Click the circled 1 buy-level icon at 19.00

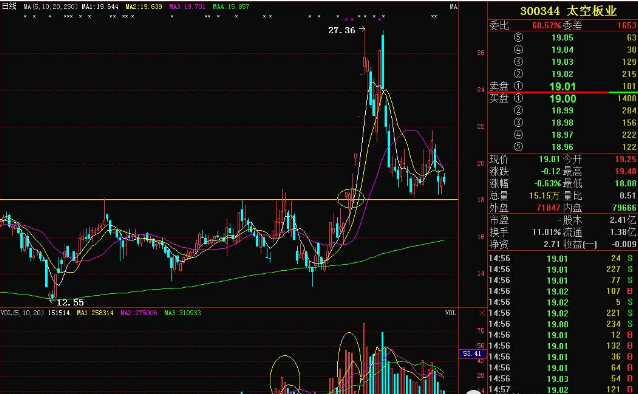point(518,98)
